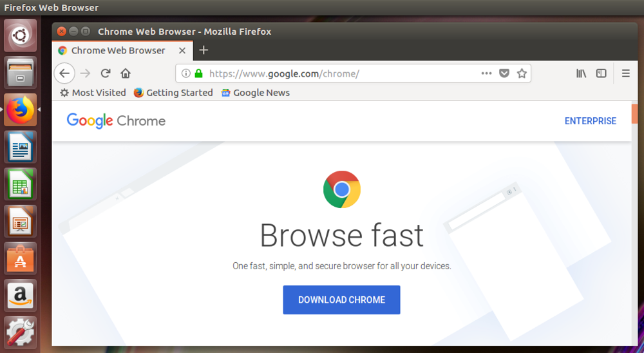Image resolution: width=644 pixels, height=353 pixels.
Task: Click the Google Chrome logo
Action: [x=116, y=121]
